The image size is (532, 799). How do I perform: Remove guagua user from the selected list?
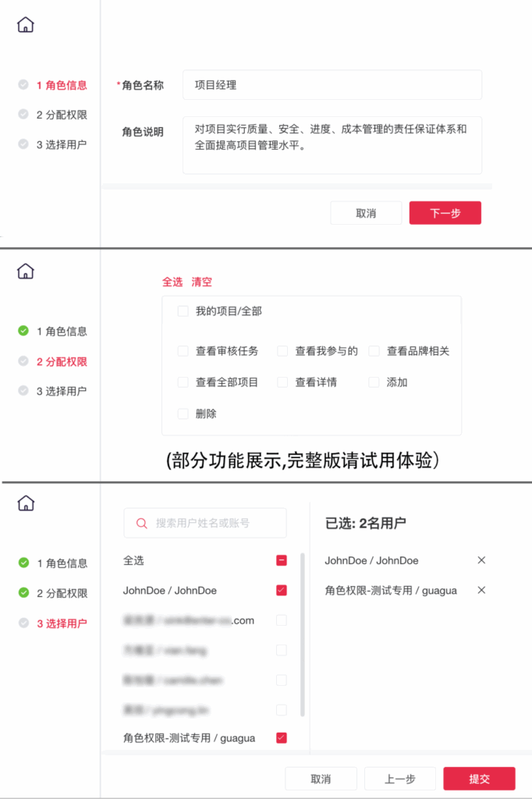(x=481, y=590)
